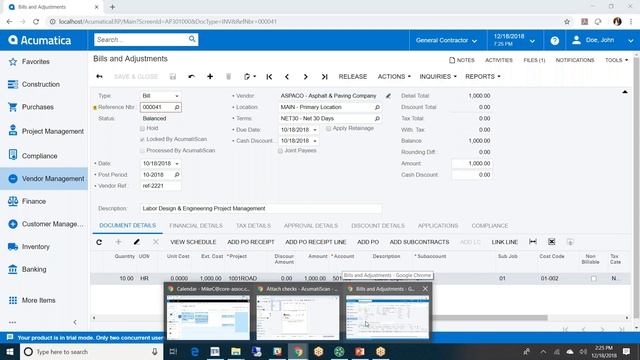Image resolution: width=640 pixels, height=360 pixels.
Task: Look up Reference Nbr with the magnifier
Action: 177,107
